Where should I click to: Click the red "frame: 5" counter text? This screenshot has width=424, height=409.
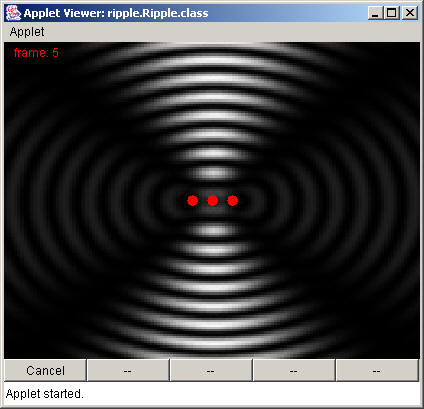tap(36, 53)
